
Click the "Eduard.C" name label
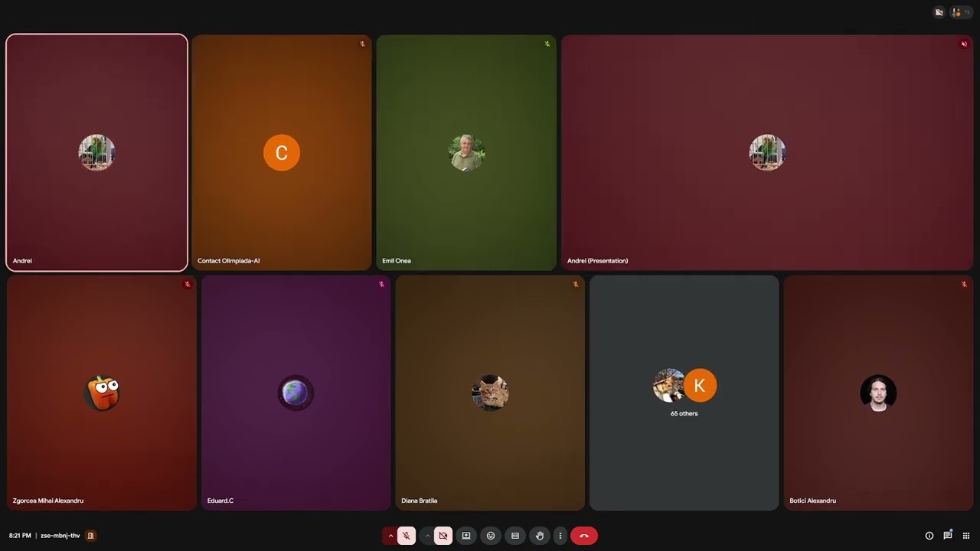pyautogui.click(x=220, y=500)
